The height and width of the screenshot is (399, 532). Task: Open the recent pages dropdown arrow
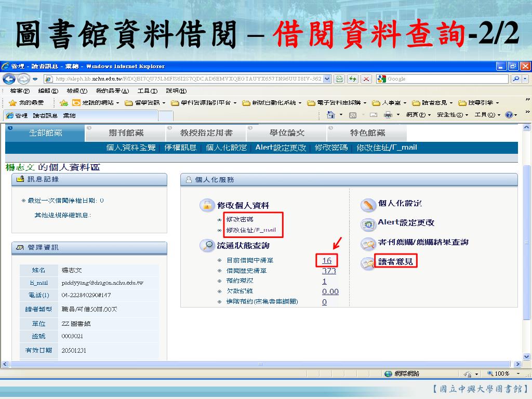(x=35, y=79)
